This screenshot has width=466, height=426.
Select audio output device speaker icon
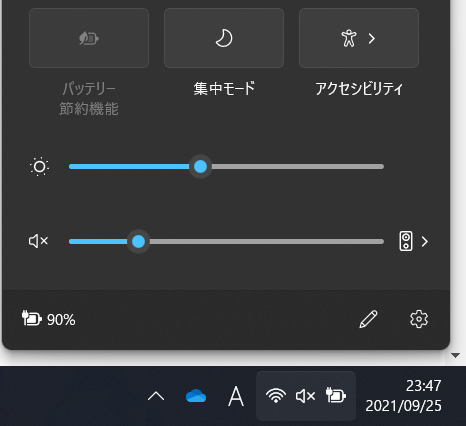coord(406,241)
